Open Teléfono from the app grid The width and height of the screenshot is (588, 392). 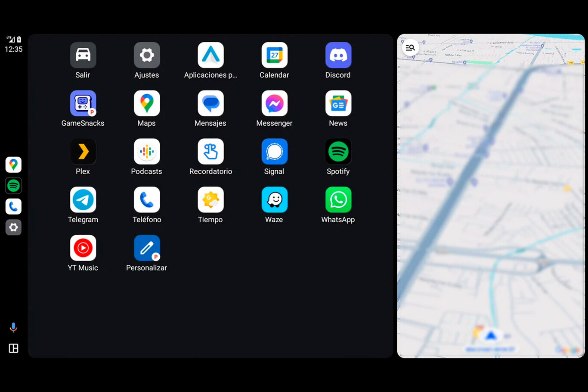click(147, 200)
